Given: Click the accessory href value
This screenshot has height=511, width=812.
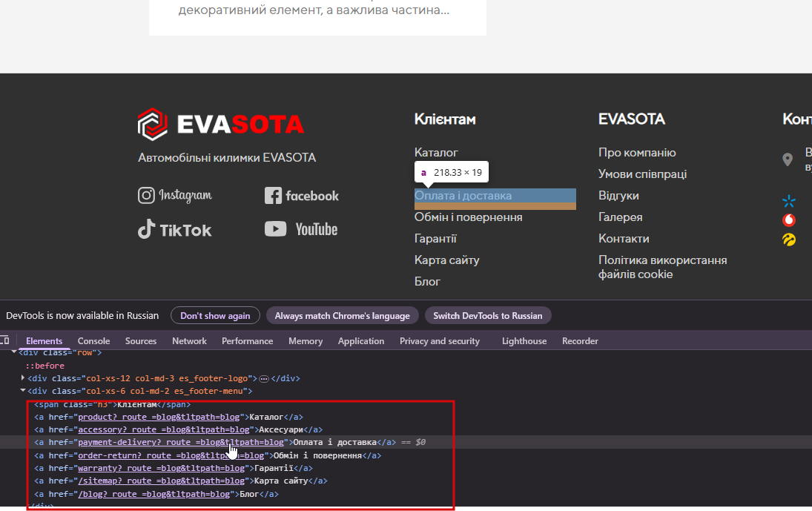Looking at the screenshot, I should (164, 429).
